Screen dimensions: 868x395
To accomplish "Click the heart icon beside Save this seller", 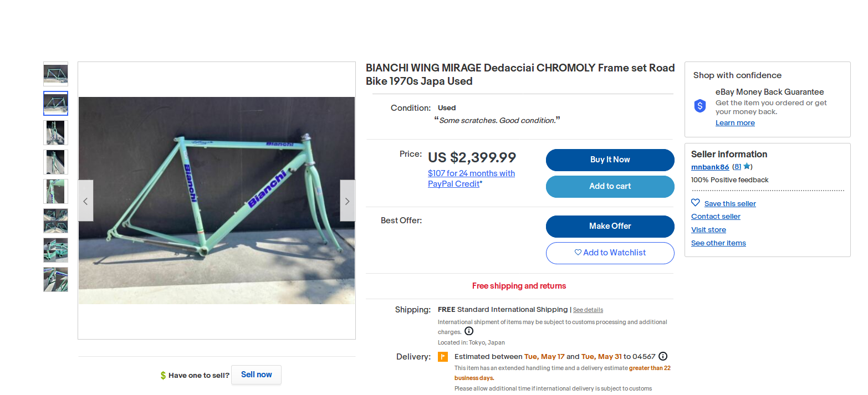I will pos(696,203).
